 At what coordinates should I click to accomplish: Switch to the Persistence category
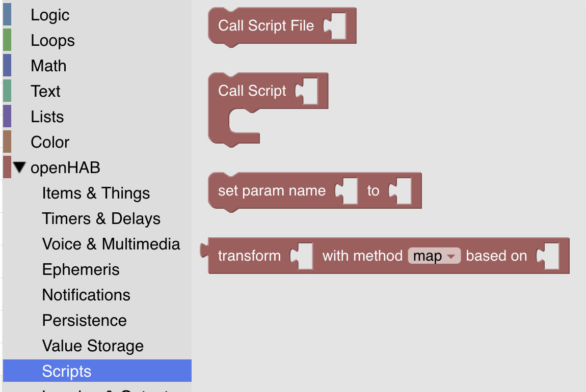click(84, 320)
